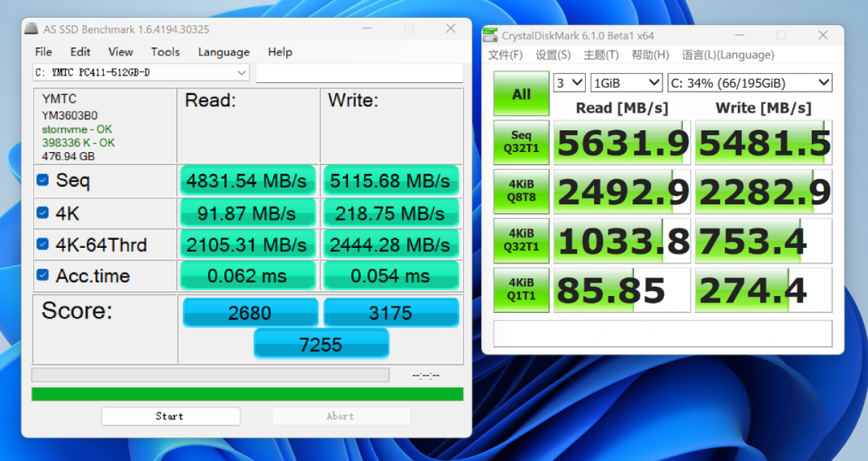The height and width of the screenshot is (461, 868).
Task: Open the Help menu in AS SSD Benchmark
Action: pos(280,51)
